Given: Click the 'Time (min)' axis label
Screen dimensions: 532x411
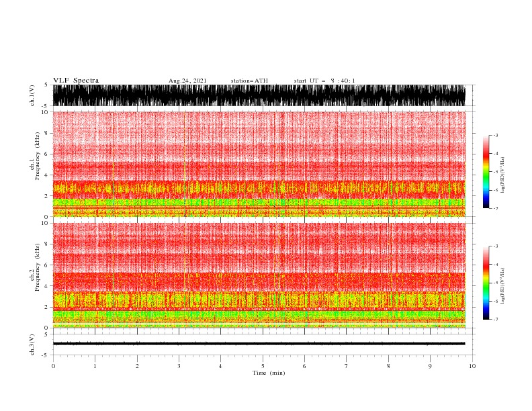Looking at the screenshot, I should [269, 373].
